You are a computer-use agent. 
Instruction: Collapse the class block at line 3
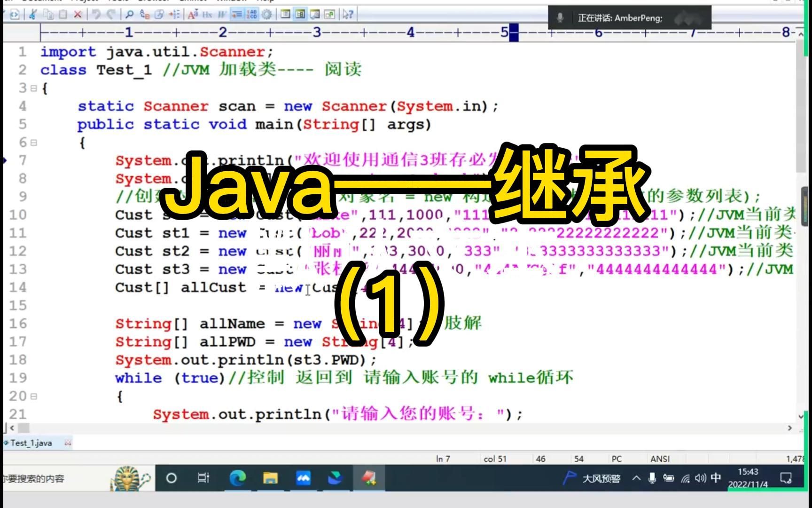coord(33,88)
